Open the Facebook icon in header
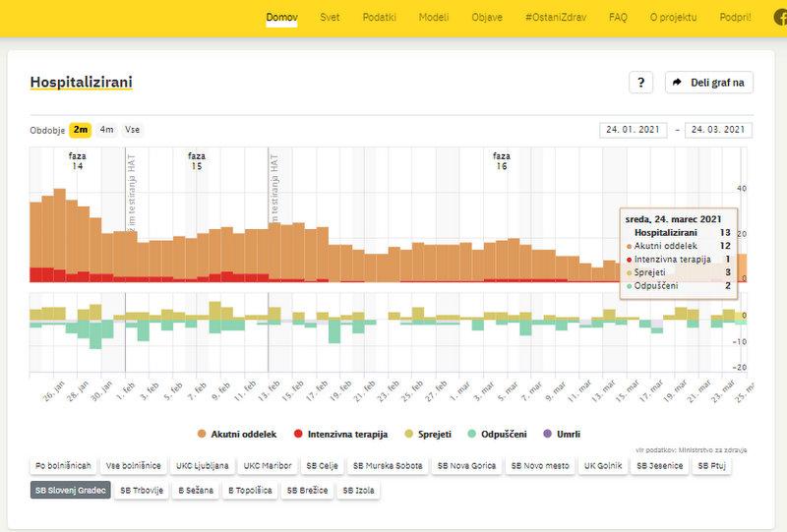787x532 pixels. point(780,18)
